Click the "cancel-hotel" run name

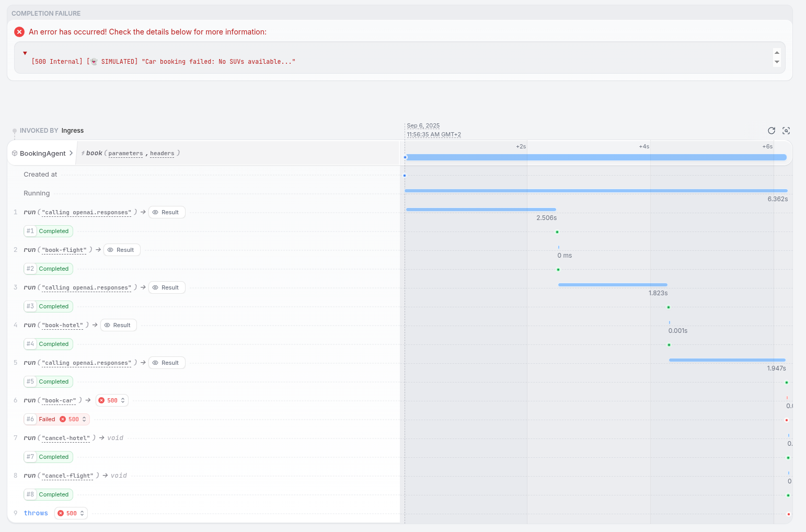coord(66,438)
